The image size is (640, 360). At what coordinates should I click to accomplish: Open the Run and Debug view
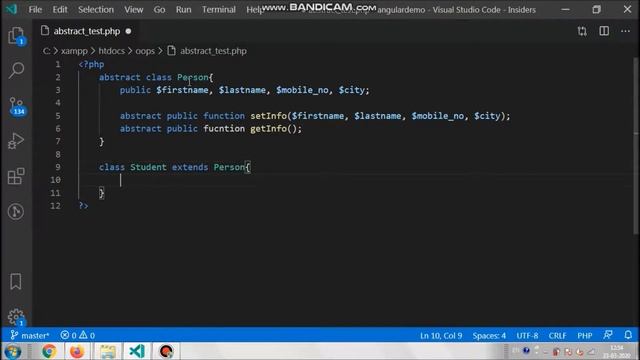pyautogui.click(x=16, y=141)
